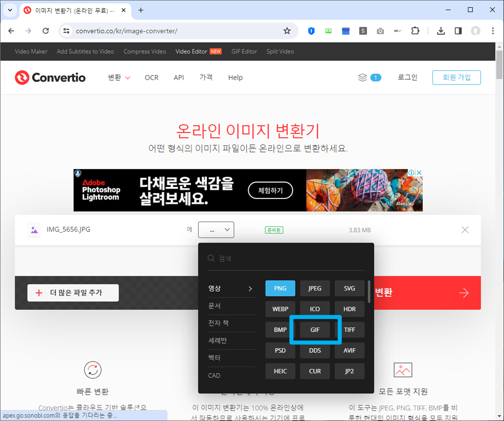Bookmark the page using the star icon

click(x=287, y=31)
